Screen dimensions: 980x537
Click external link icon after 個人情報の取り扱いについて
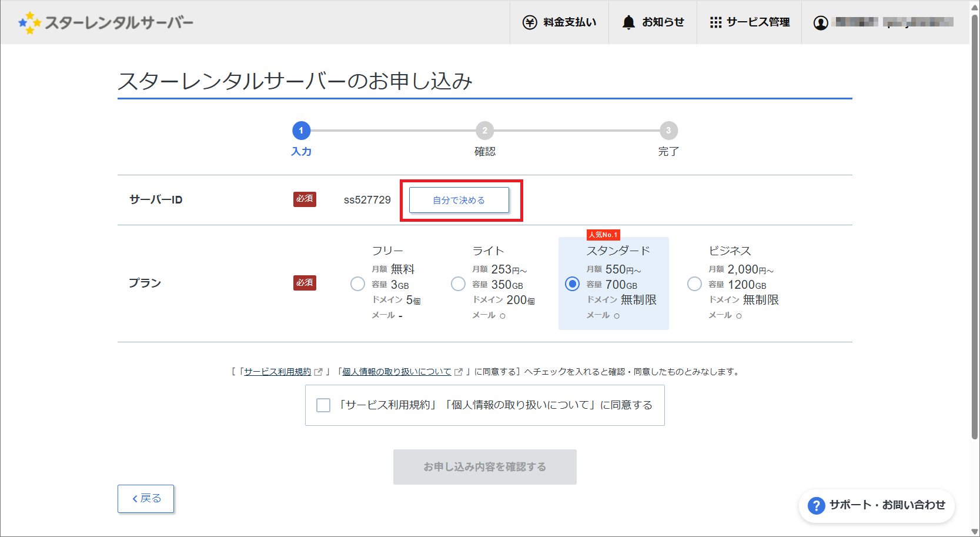pyautogui.click(x=459, y=372)
